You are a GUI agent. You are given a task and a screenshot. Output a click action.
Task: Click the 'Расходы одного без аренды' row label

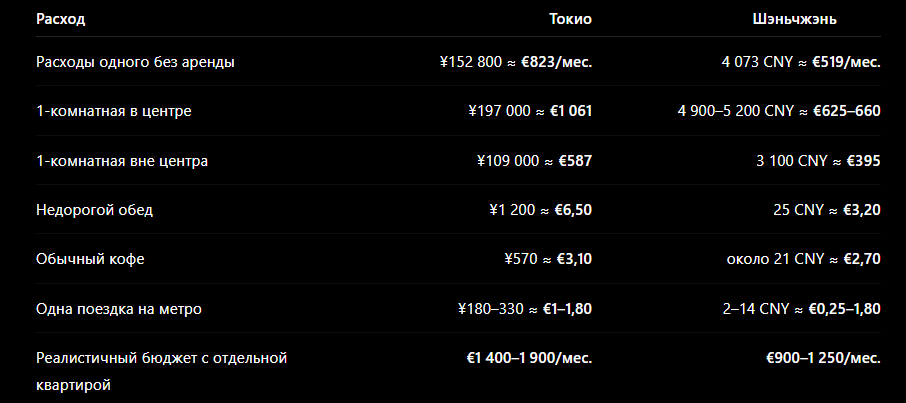[x=135, y=62]
